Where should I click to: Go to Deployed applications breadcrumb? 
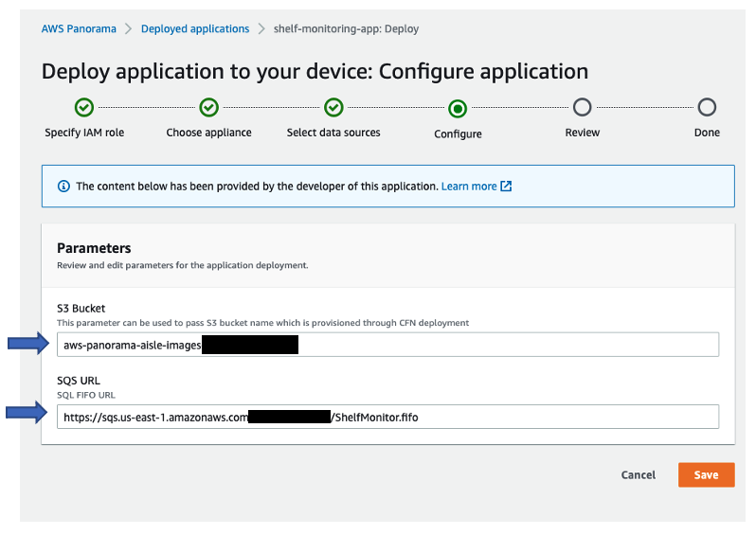click(195, 29)
